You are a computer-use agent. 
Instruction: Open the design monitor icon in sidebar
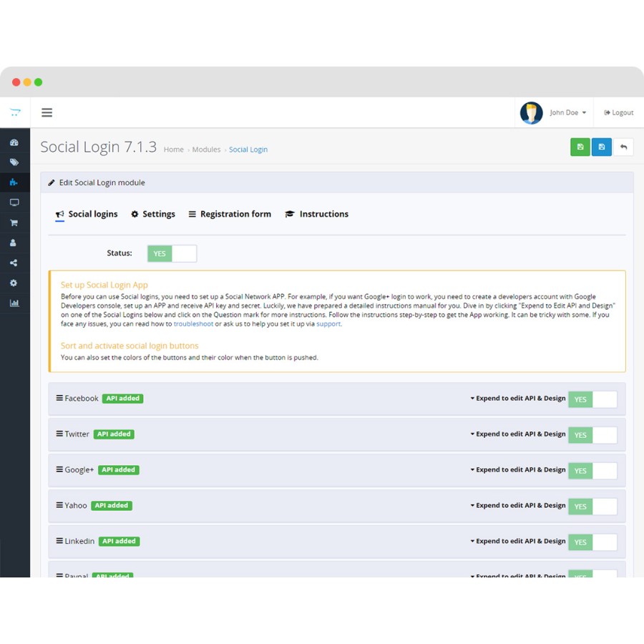tap(14, 203)
